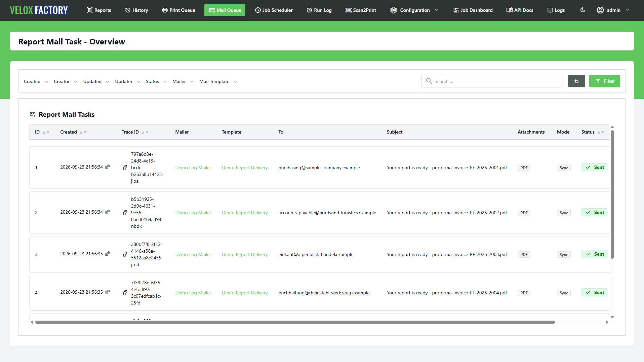Click the vertical table scrollbar
This screenshot has width=644, height=362.
click(612, 194)
